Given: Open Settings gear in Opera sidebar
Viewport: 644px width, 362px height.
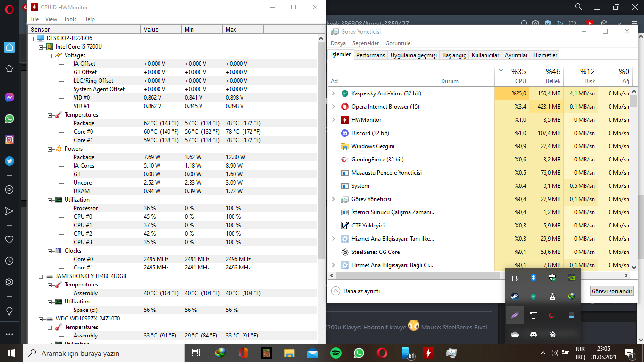Looking at the screenshot, I should tap(9, 282).
